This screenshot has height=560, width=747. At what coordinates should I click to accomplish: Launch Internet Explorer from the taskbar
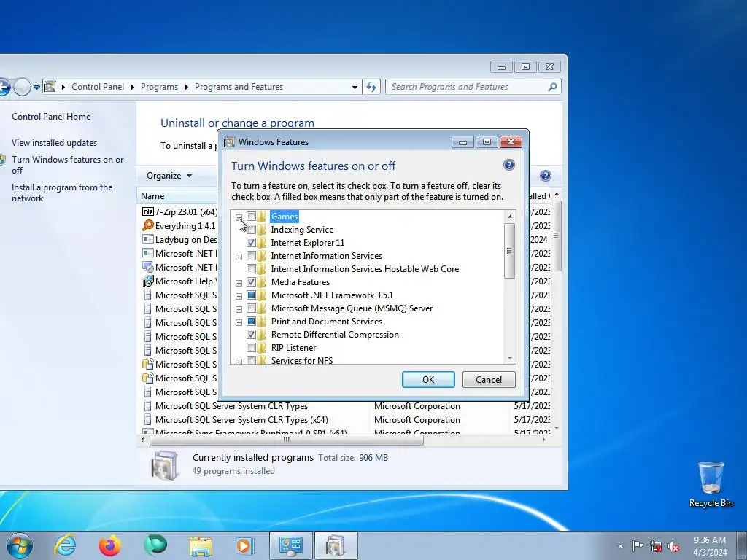[x=65, y=545]
